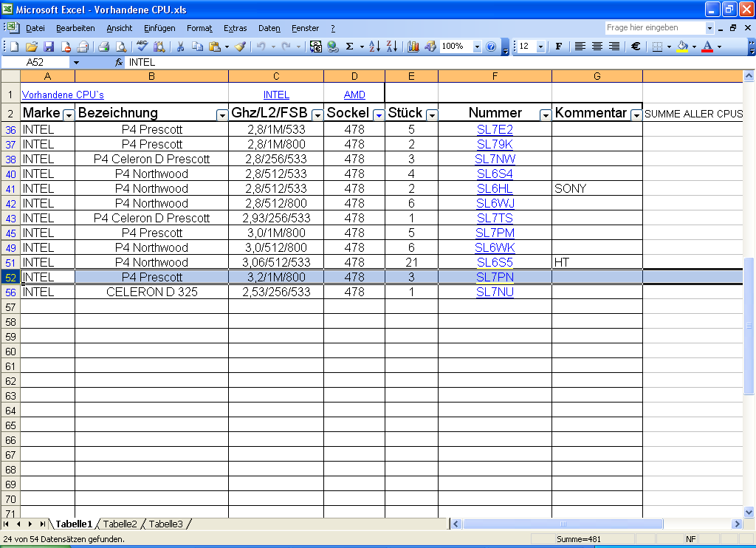Image resolution: width=756 pixels, height=548 pixels.
Task: Open Excel Help question mark icon
Action: pos(491,47)
